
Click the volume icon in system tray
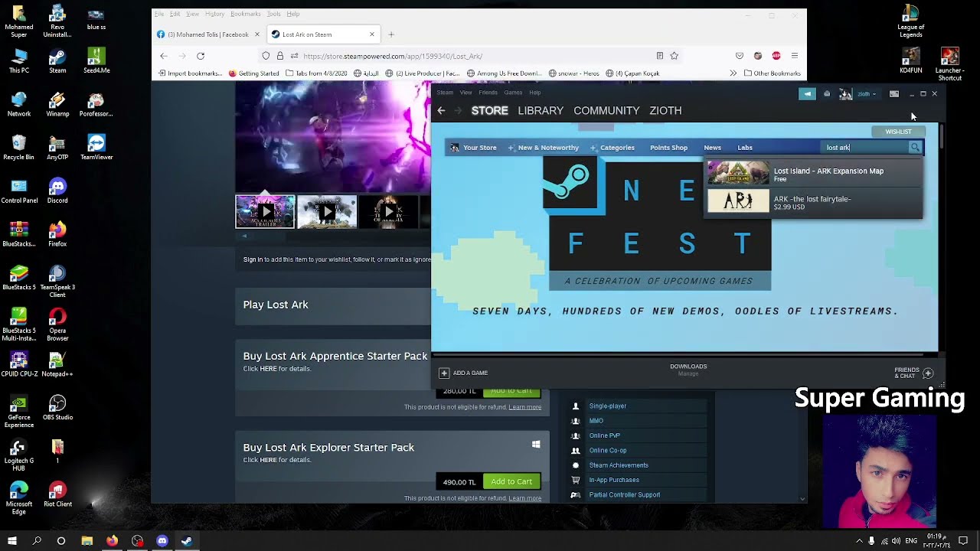(x=897, y=541)
